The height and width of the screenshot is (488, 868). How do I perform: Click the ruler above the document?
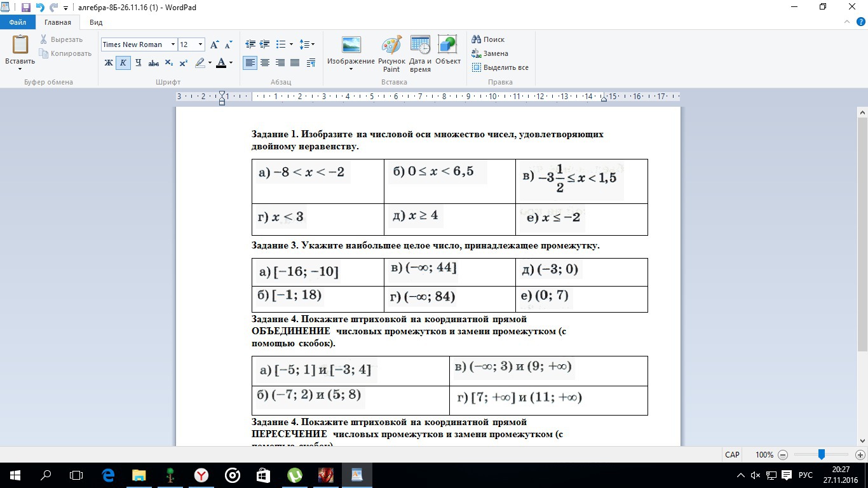[x=428, y=97]
